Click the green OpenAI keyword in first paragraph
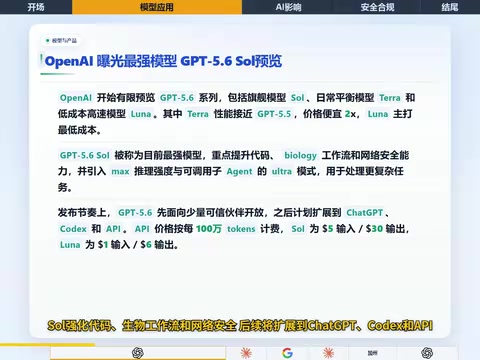Screen dimensions: 480x360 pyautogui.click(x=76, y=98)
